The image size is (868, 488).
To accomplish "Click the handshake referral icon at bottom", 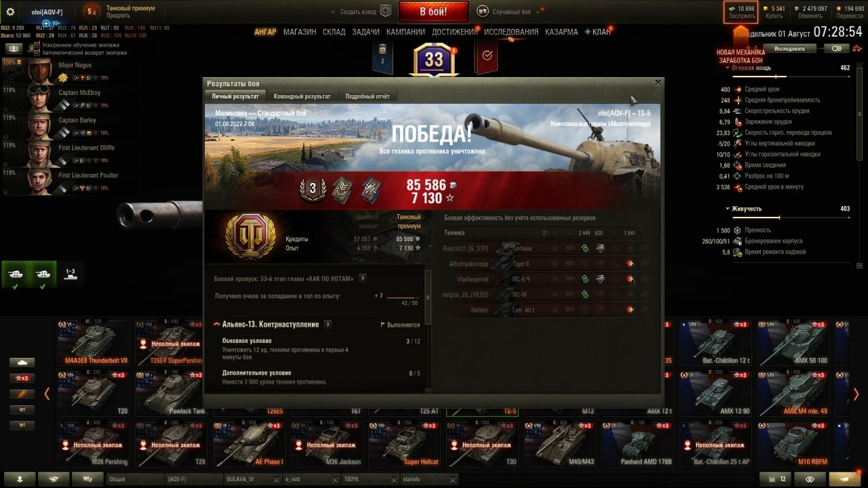I will pos(54,479).
